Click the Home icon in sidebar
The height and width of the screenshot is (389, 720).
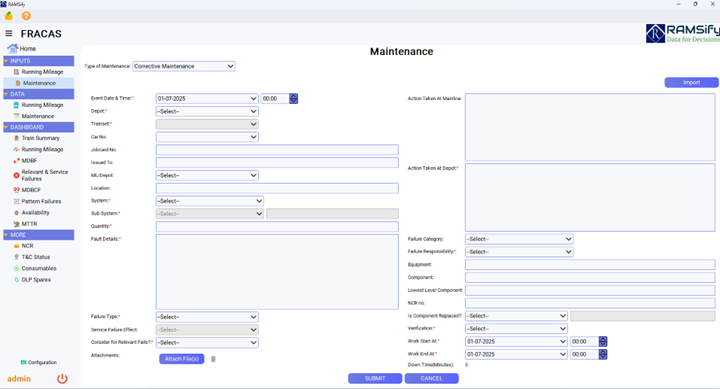12,48
